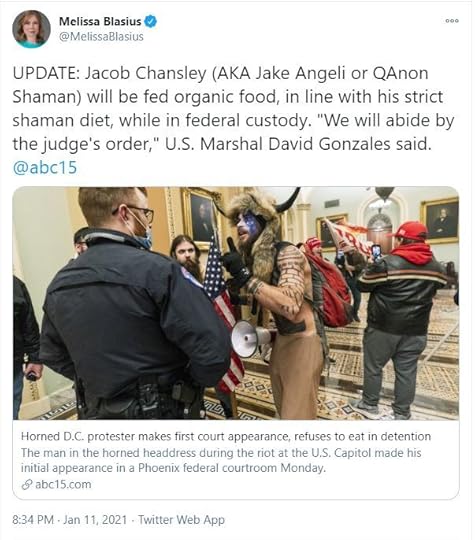Screen dimensions: 475x540
Task: Open the tweet's three-dot more options menu
Action: tap(452, 21)
